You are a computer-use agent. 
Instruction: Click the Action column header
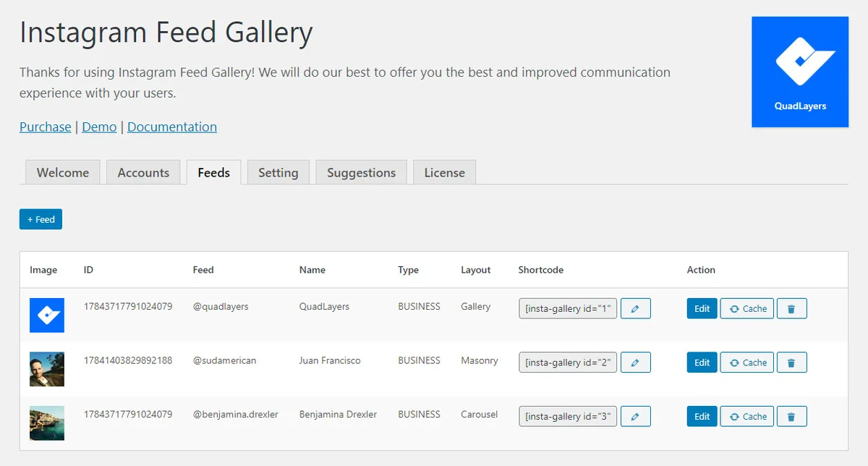[701, 270]
